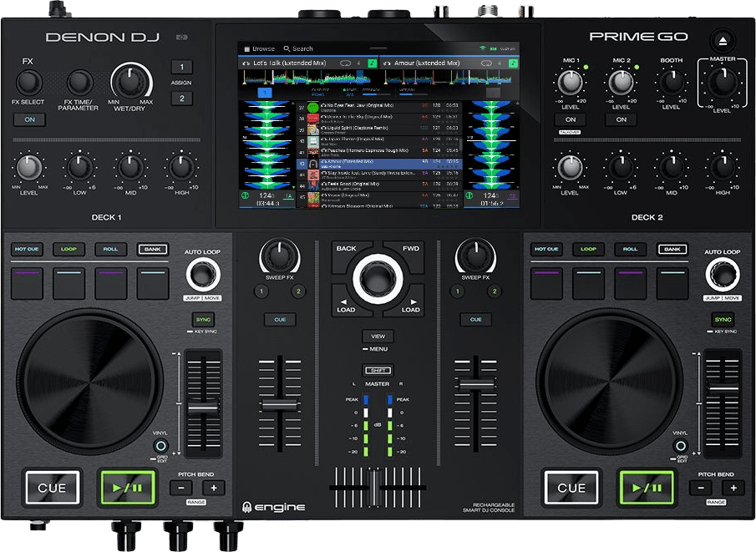
Task: Click the Deck 2 CUE button
Action: click(x=571, y=488)
